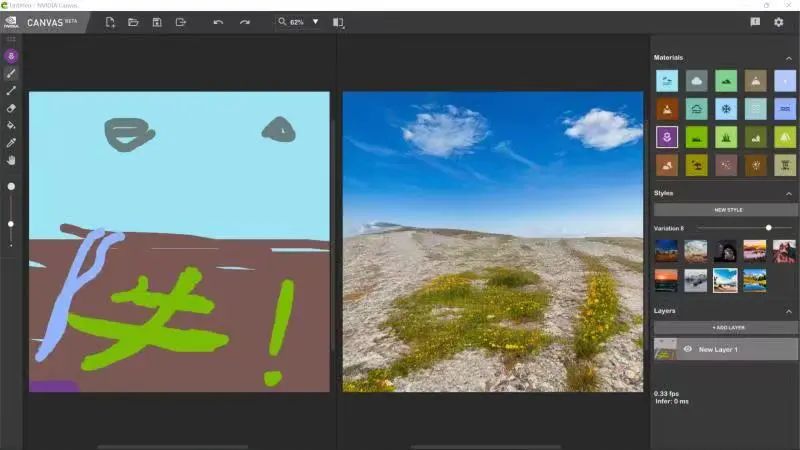Choose the sunset style thumbnail
The width and height of the screenshot is (800, 450).
[x=666, y=280]
